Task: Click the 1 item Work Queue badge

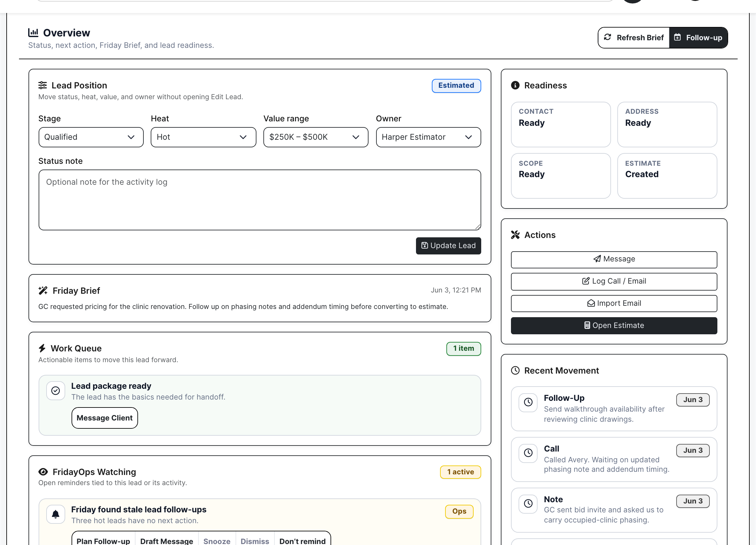Action: [463, 349]
